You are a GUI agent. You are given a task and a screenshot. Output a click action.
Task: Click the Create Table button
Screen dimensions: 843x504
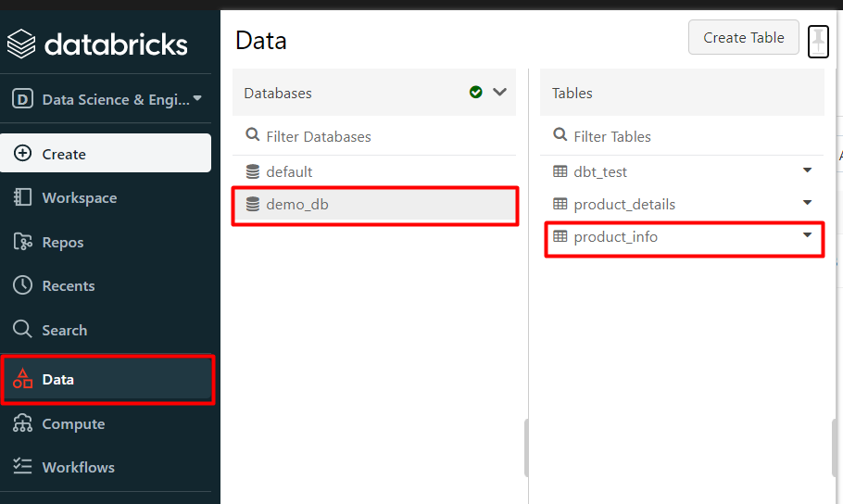744,37
